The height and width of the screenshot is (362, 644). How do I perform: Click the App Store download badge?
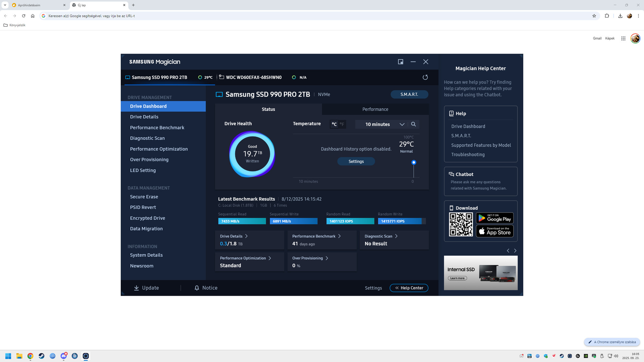coord(494,231)
